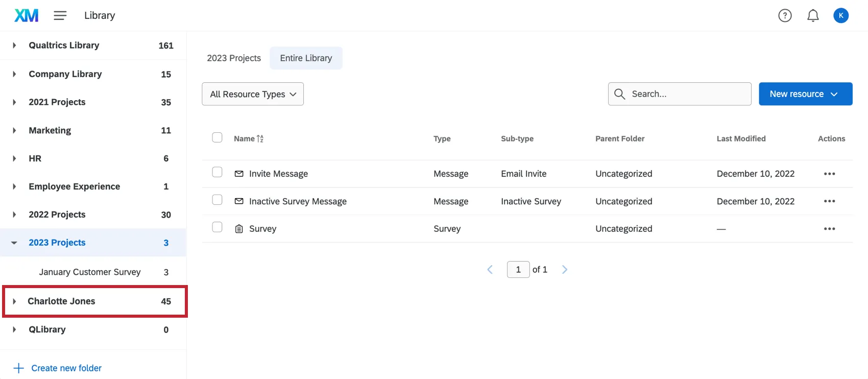Open actions menu for Invite Message
This screenshot has width=868, height=379.
tap(829, 174)
